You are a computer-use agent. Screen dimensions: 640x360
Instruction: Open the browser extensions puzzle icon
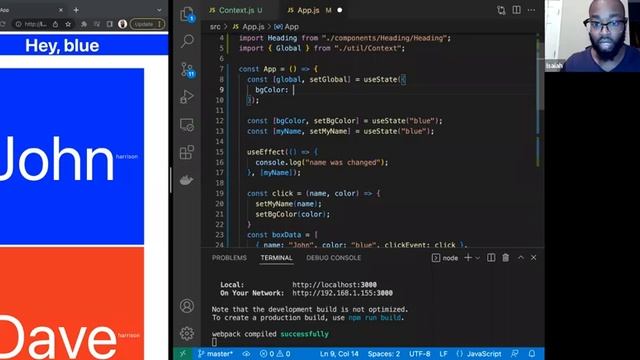click(x=84, y=24)
